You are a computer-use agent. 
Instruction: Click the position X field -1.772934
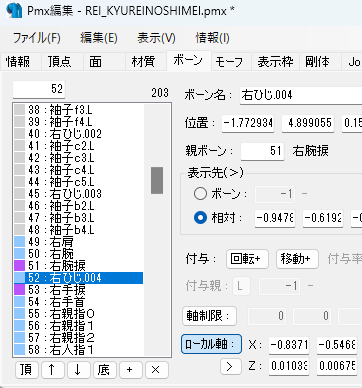[x=248, y=123]
